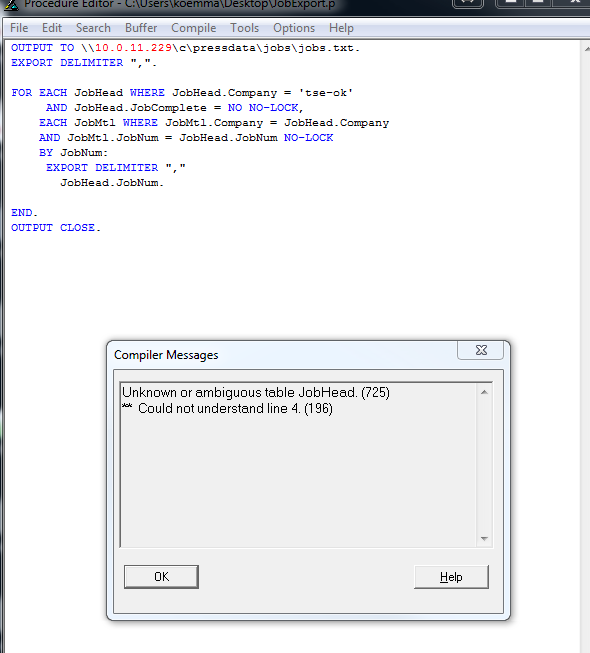Click the up arrow in the Compiler Messages list
590x653 pixels.
[x=484, y=392]
